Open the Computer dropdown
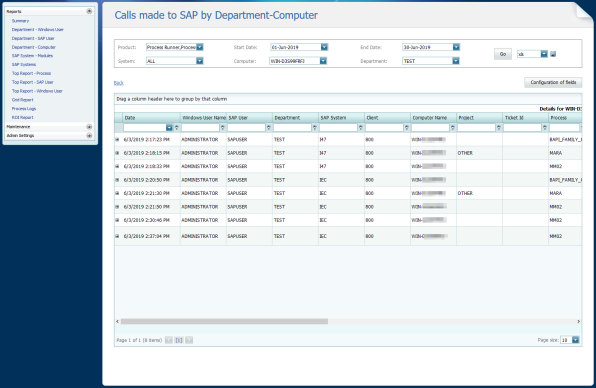Image resolution: width=596 pixels, height=388 pixels. (323, 61)
